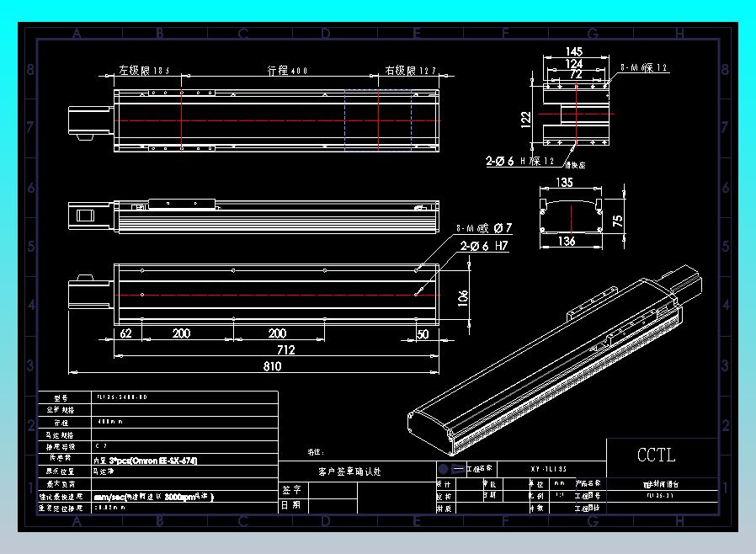This screenshot has width=756, height=554.
Task: Click the '8-M6深12' hole callout
Action: click(x=644, y=68)
